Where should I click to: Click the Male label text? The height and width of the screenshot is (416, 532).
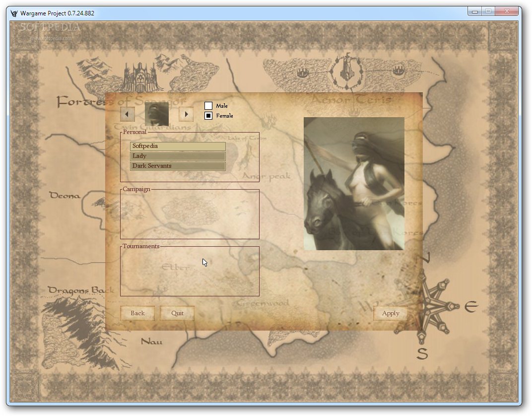pyautogui.click(x=222, y=106)
